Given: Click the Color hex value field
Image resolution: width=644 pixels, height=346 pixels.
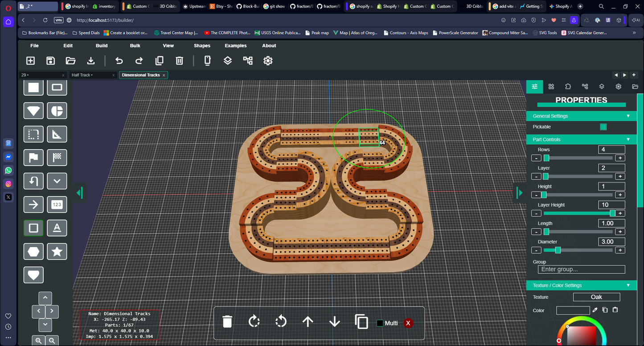Looking at the screenshot, I should tap(573, 310).
